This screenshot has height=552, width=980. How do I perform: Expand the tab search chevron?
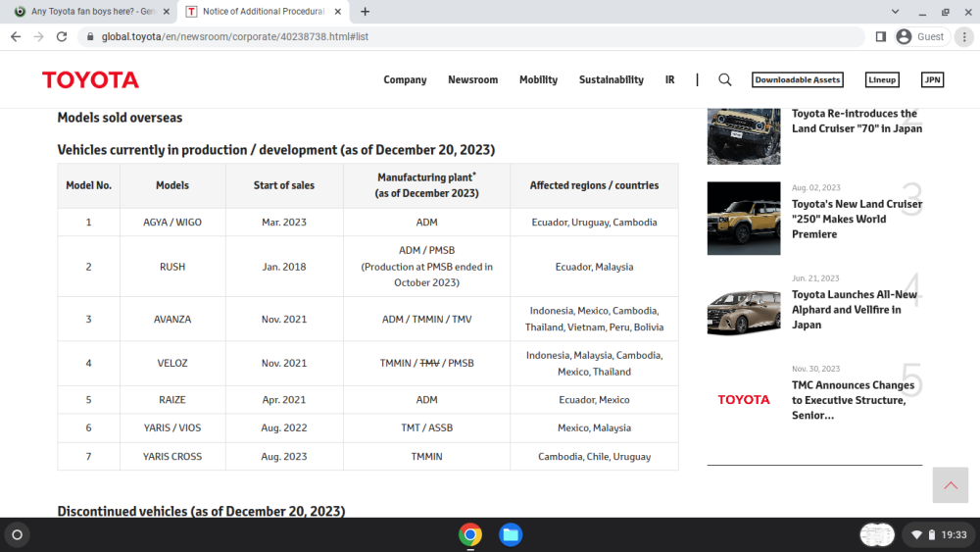point(895,11)
